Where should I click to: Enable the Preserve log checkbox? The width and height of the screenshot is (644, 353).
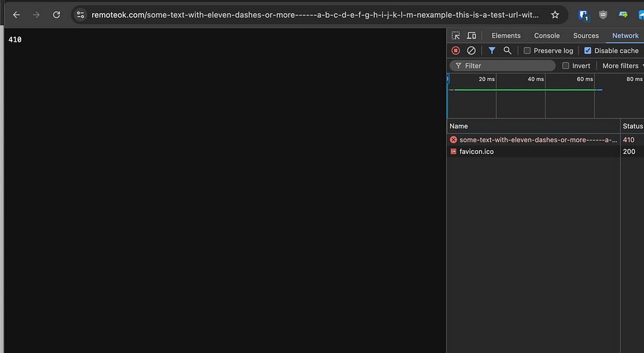click(x=527, y=50)
